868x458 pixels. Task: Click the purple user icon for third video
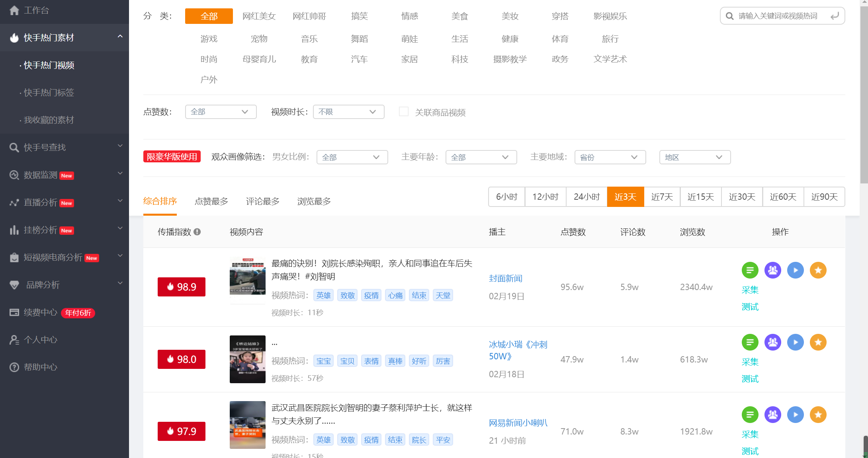[773, 414]
